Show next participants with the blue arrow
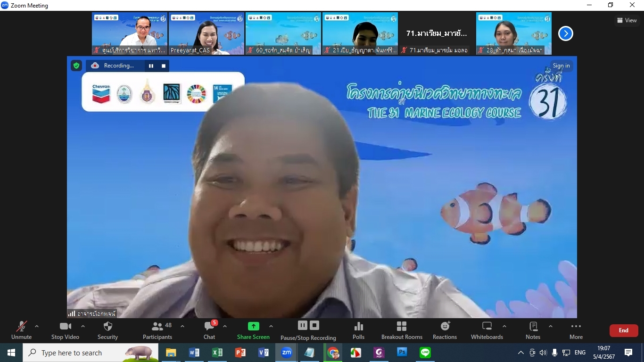This screenshot has height=362, width=644. (x=565, y=33)
